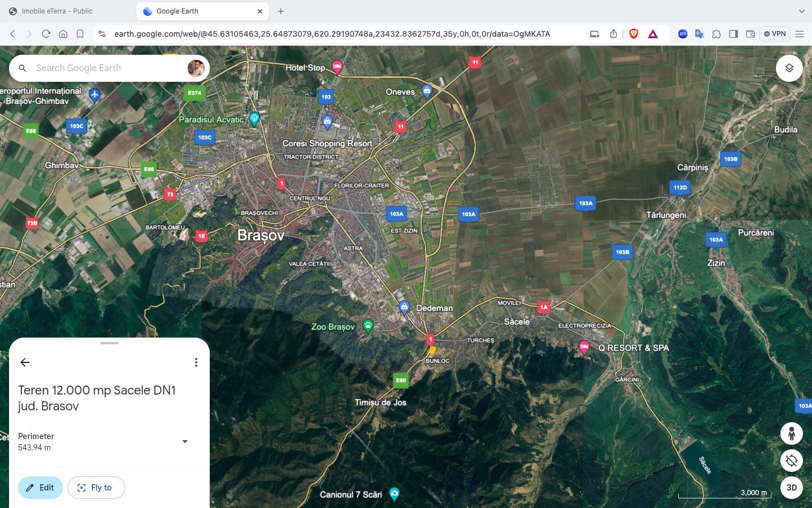Screen dimensions: 812x508
Task: Click the reset compass orientation icon
Action: coord(791,461)
